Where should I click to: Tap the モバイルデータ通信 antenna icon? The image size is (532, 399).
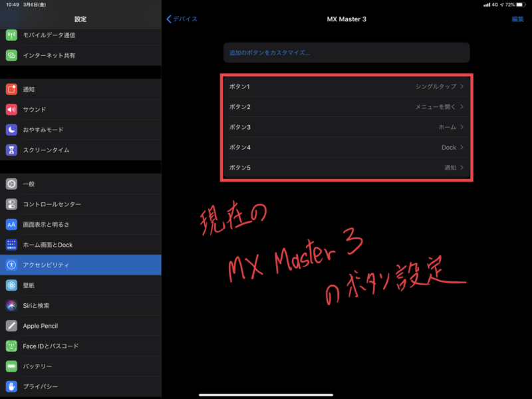[11, 35]
